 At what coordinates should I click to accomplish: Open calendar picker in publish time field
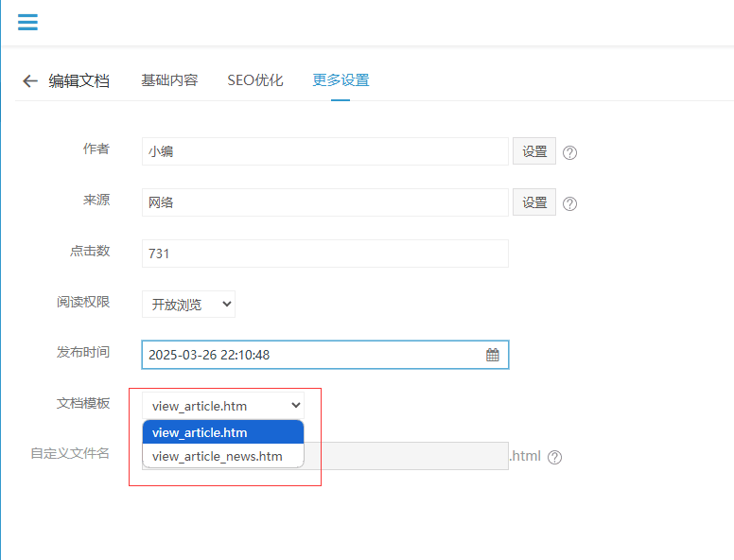click(493, 355)
